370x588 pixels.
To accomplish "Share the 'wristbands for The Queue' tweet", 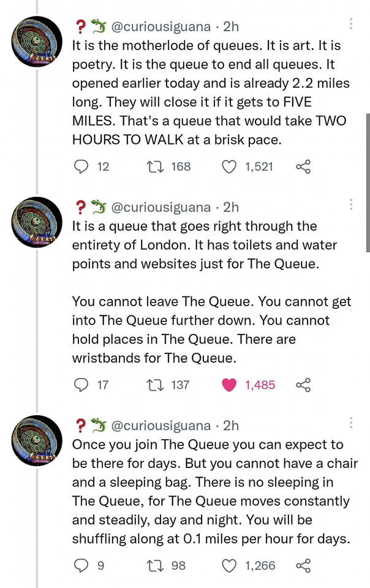I will [303, 385].
